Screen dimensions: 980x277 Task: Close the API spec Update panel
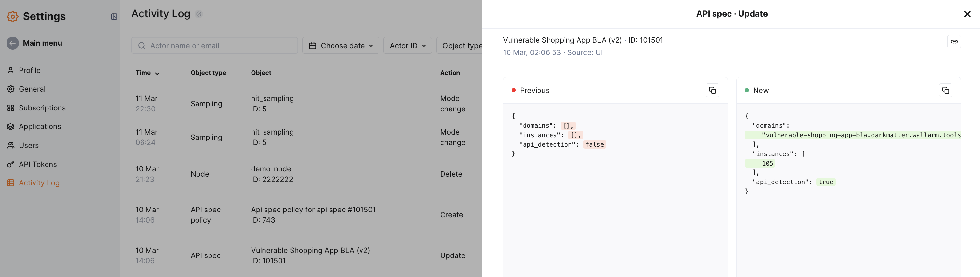point(967,14)
